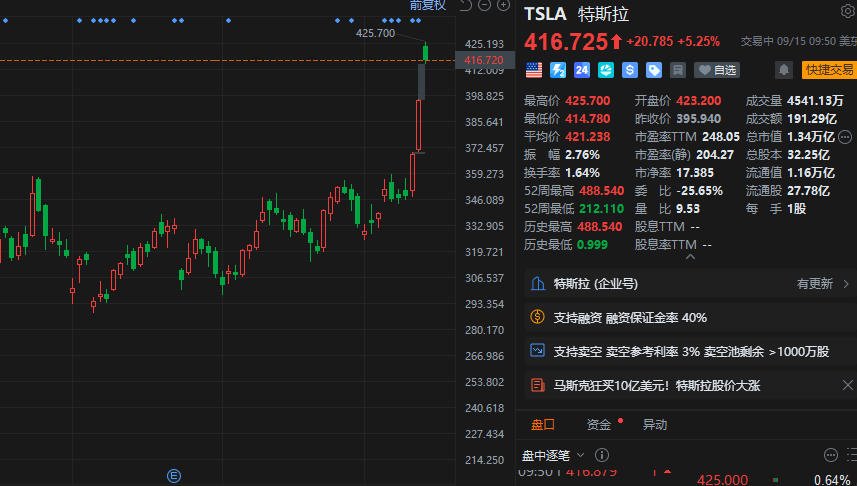
Task: Dismiss the news banner with X
Action: (848, 385)
